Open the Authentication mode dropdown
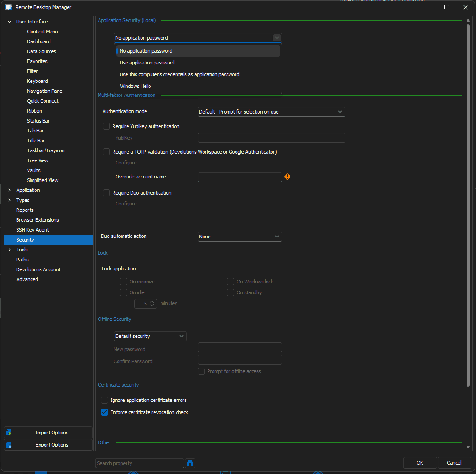This screenshot has width=476, height=474. pos(272,112)
